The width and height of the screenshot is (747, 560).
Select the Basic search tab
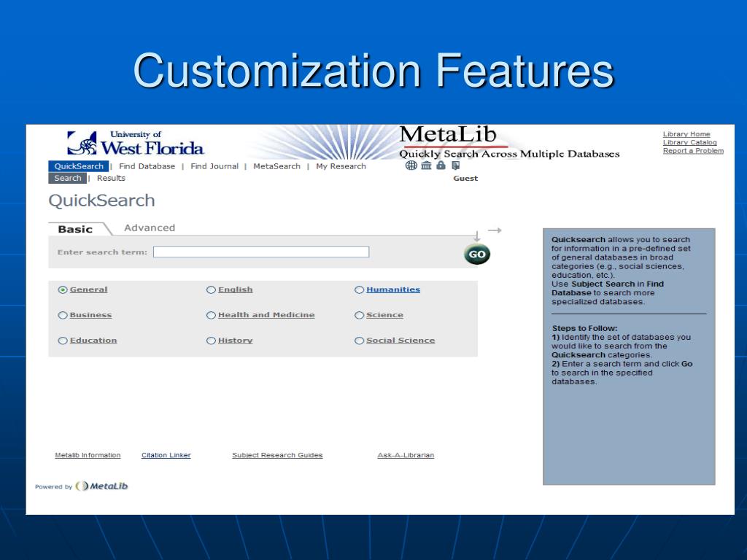tap(75, 229)
